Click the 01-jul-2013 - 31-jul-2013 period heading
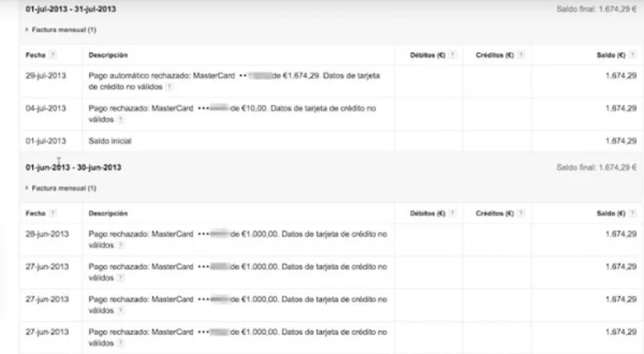 pyautogui.click(x=73, y=9)
